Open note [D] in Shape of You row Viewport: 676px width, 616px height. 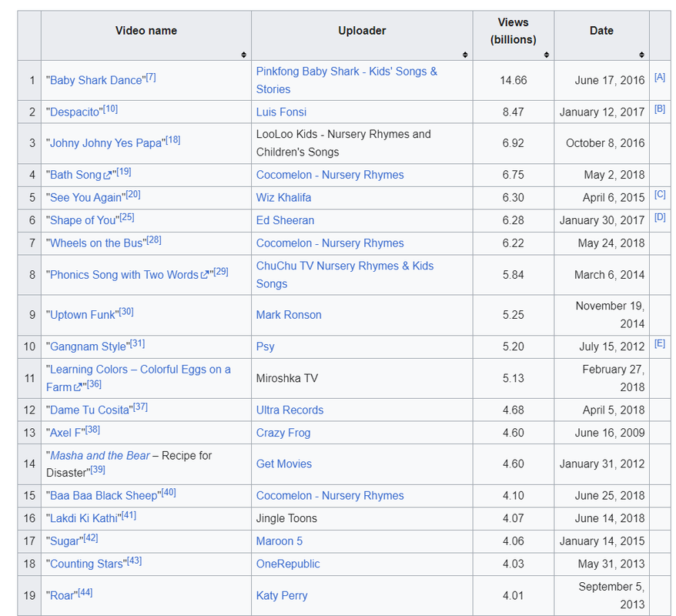(660, 217)
